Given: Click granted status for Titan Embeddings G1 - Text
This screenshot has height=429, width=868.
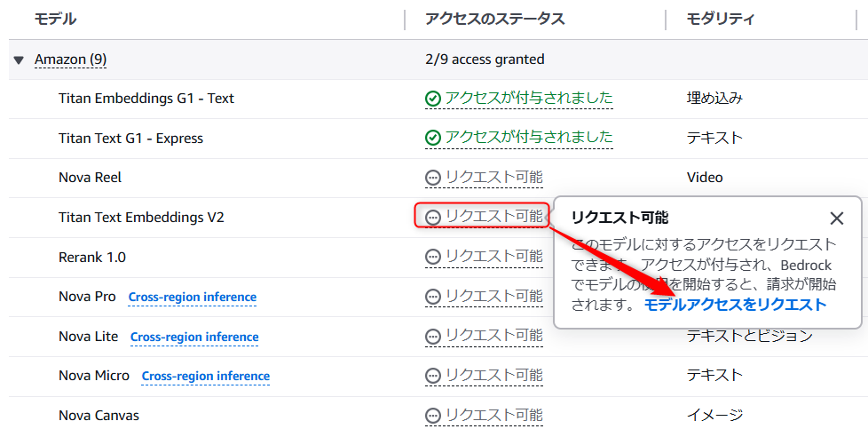Looking at the screenshot, I should (518, 99).
